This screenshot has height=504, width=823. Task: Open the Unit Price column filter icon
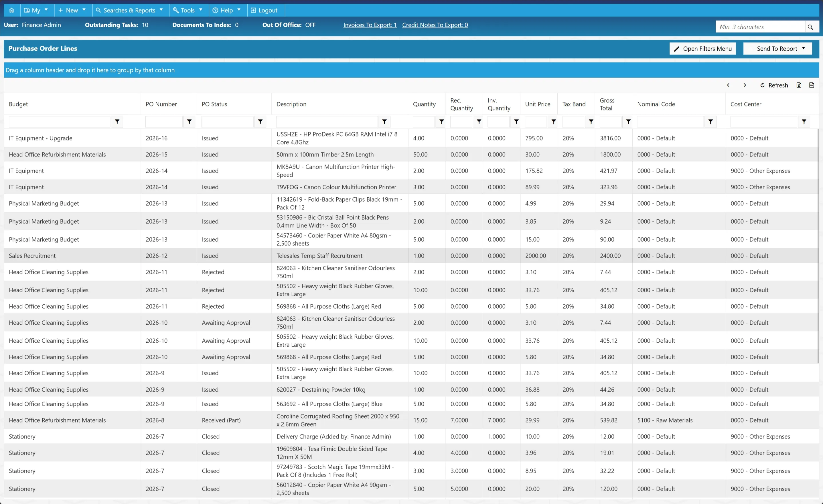click(554, 122)
